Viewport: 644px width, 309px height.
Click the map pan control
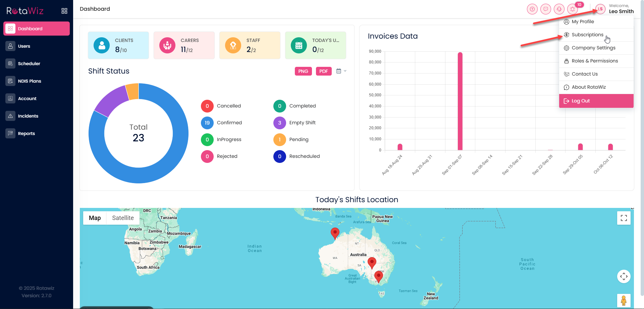[624, 276]
